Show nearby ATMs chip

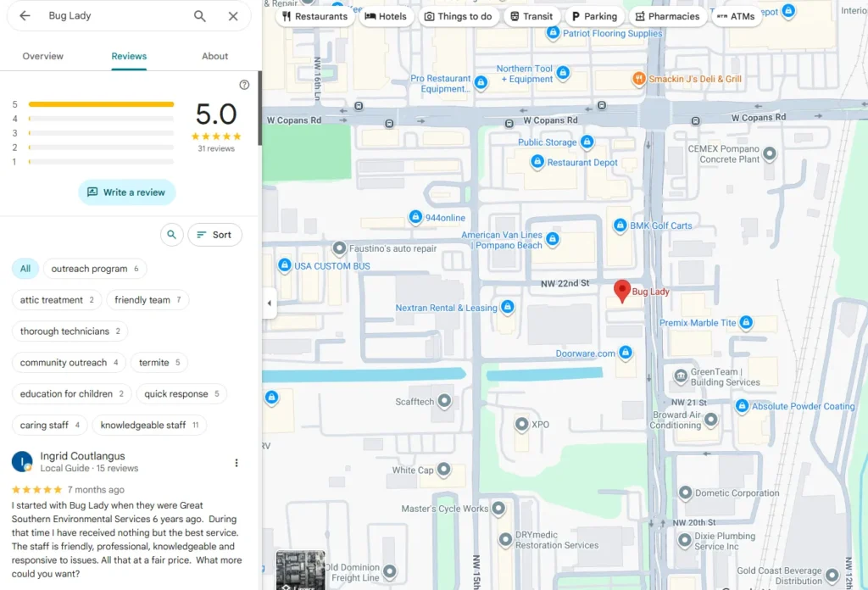(x=737, y=17)
